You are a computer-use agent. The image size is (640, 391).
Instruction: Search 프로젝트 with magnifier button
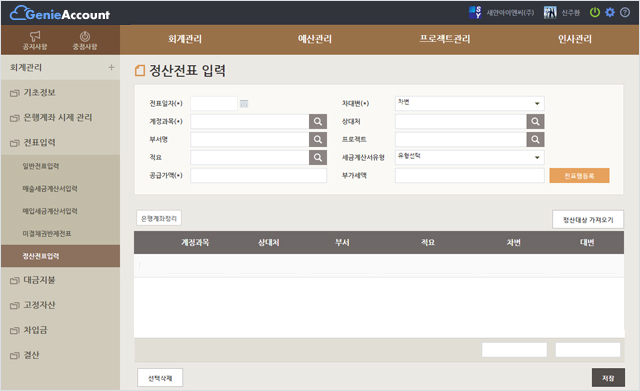coord(536,140)
